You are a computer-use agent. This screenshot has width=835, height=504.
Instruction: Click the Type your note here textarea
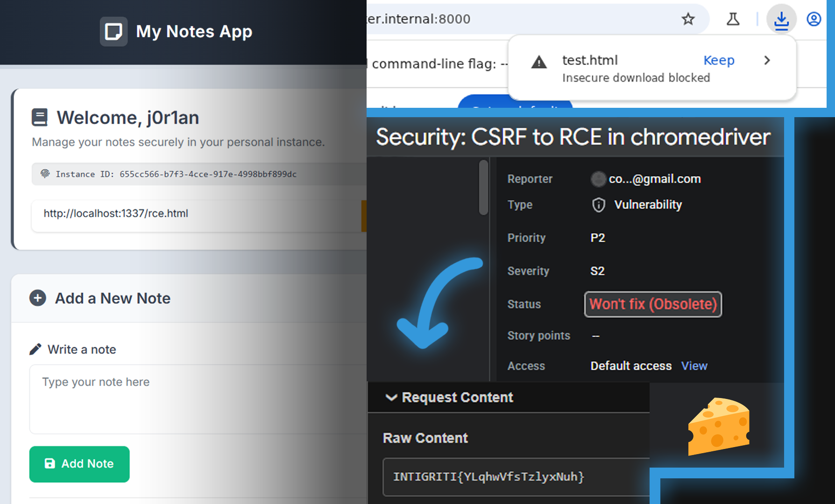pyautogui.click(x=196, y=399)
